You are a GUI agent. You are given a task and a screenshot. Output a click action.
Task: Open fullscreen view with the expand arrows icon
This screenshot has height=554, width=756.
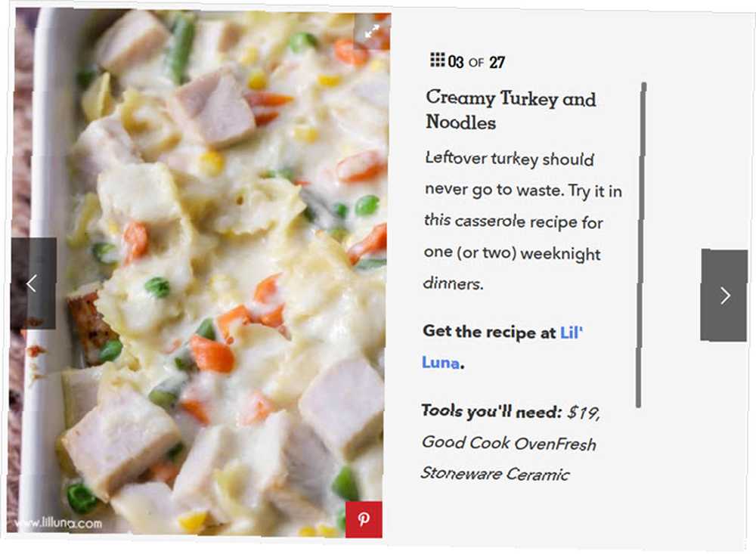[x=372, y=32]
